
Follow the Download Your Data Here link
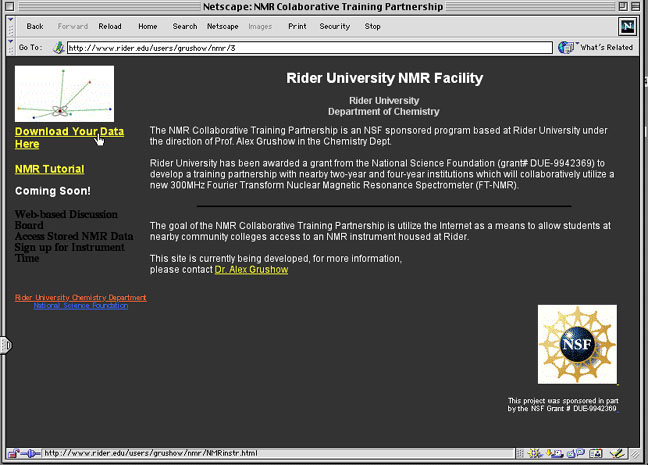coord(69,138)
